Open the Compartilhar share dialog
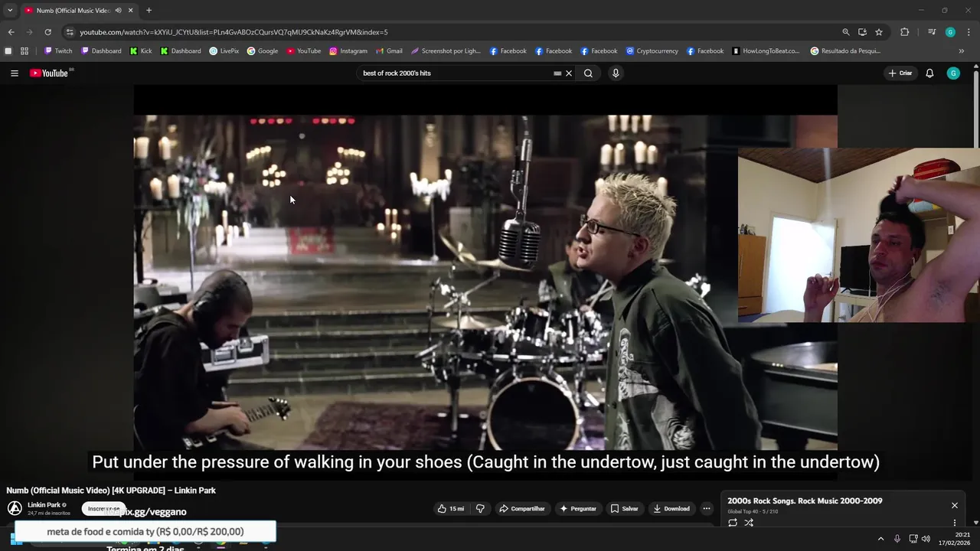This screenshot has height=551, width=980. (x=521, y=509)
